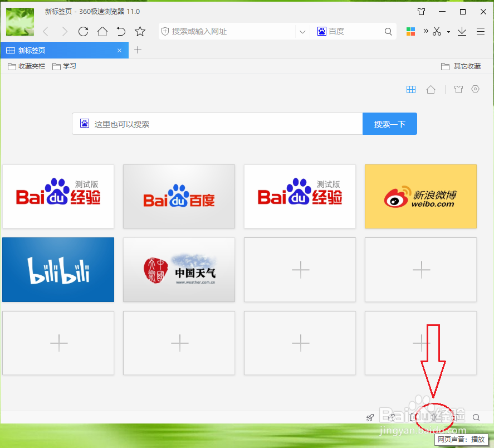This screenshot has height=448, width=494.
Task: Click the new tab page skin shirt icon
Action: click(458, 90)
